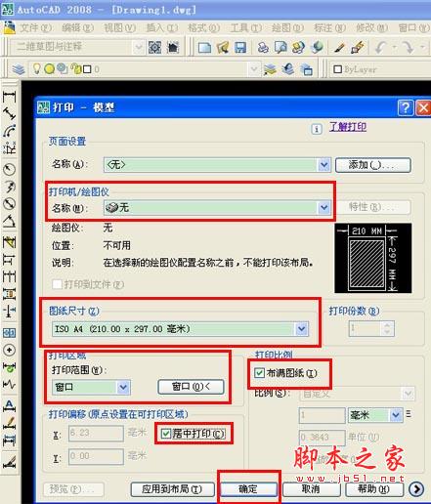The height and width of the screenshot is (504, 431).
Task: Toggle the 打印到文件 checkbox
Action: pyautogui.click(x=57, y=284)
